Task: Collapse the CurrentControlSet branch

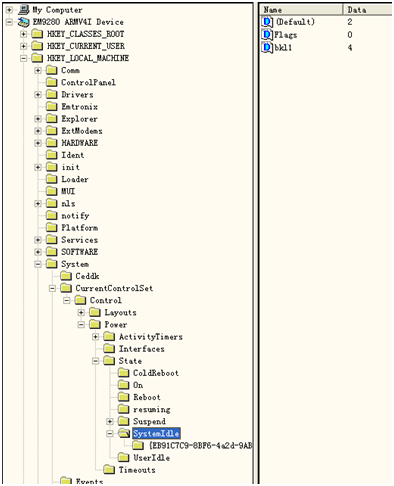Action: click(x=52, y=288)
